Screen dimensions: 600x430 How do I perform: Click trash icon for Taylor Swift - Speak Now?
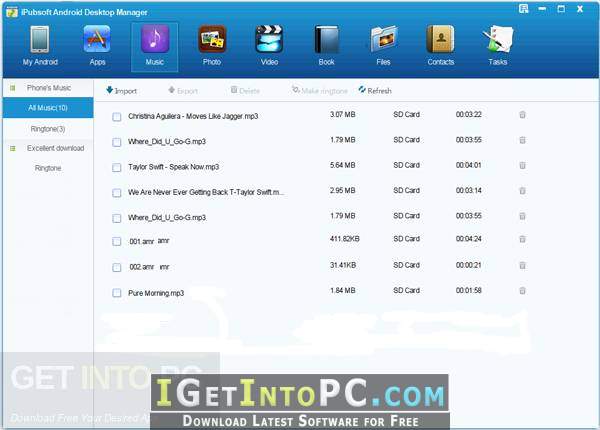click(522, 165)
